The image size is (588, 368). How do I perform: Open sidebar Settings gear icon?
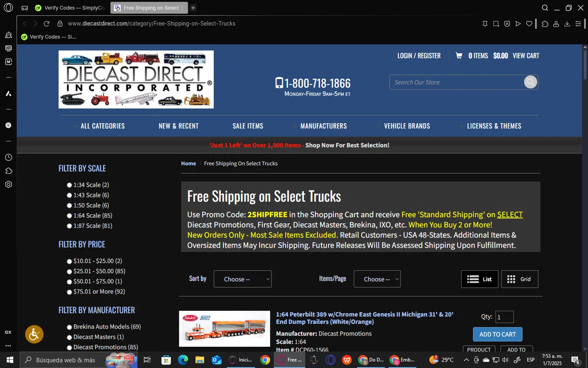[x=8, y=184]
